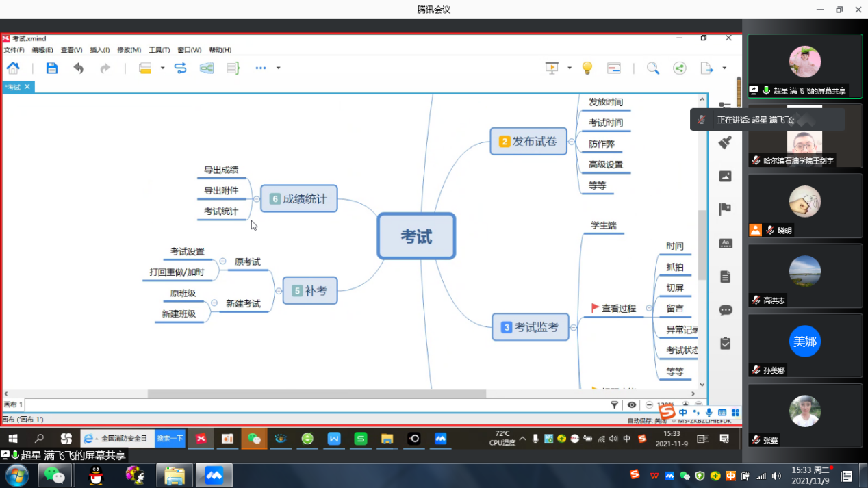Undo the last action in XMind
868x488 pixels.
[x=78, y=68]
